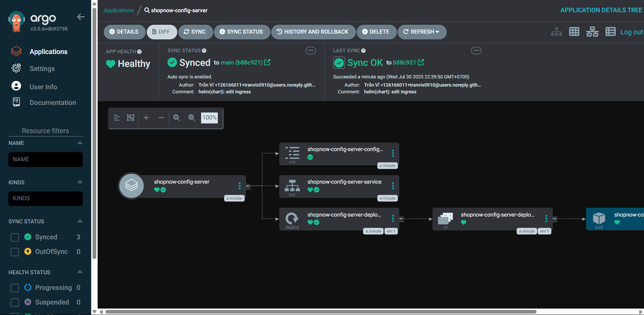Collapse the KINDS filter section
The height and width of the screenshot is (315, 644).
(79, 182)
